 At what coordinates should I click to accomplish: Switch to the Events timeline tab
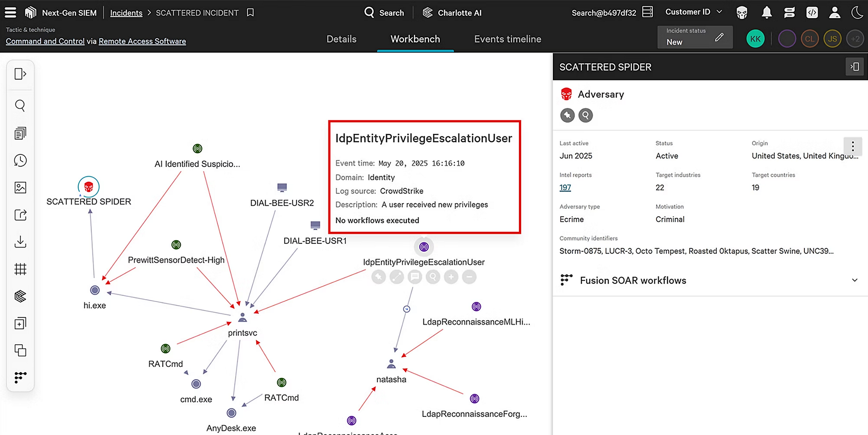coord(507,39)
